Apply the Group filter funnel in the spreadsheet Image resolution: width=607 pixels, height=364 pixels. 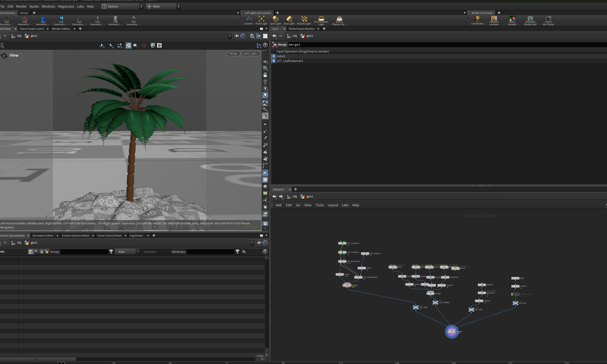(x=111, y=252)
